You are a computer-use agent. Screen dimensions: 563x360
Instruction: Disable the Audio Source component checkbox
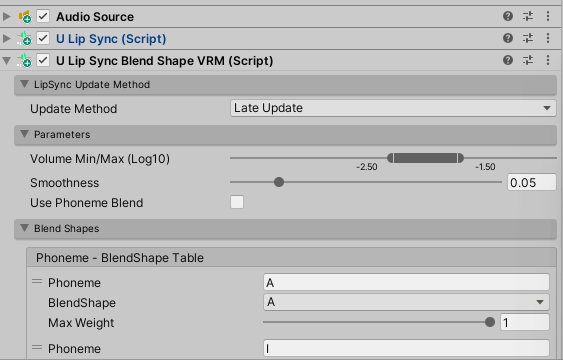[43, 17]
